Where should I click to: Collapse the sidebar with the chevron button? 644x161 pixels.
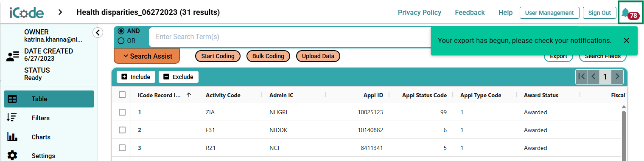[x=98, y=32]
